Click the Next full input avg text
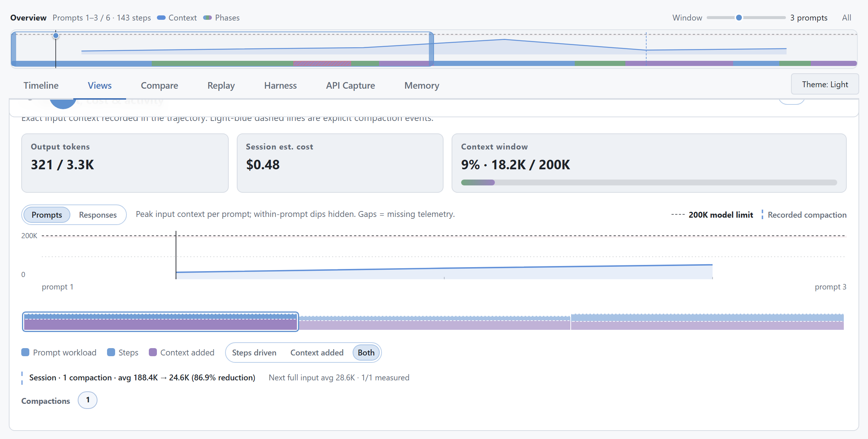The image size is (868, 439). 339,377
